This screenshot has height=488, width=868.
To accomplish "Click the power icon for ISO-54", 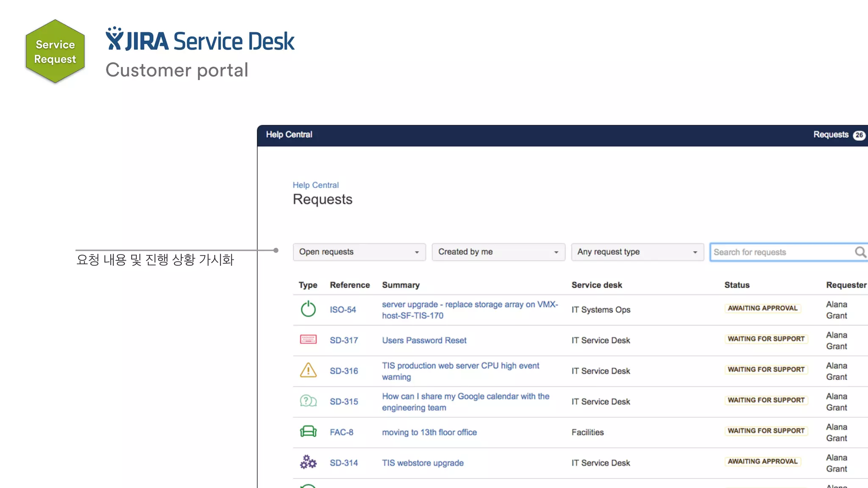I will 308,309.
